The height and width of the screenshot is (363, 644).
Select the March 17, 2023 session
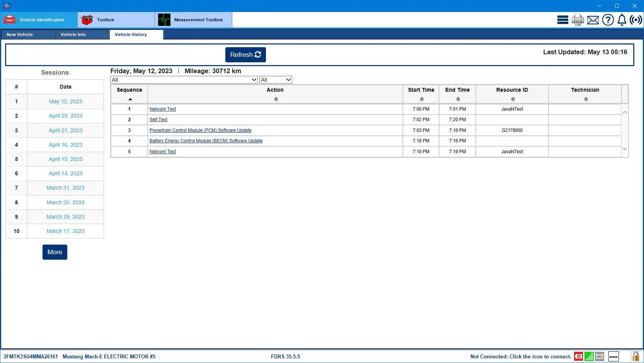click(x=66, y=231)
